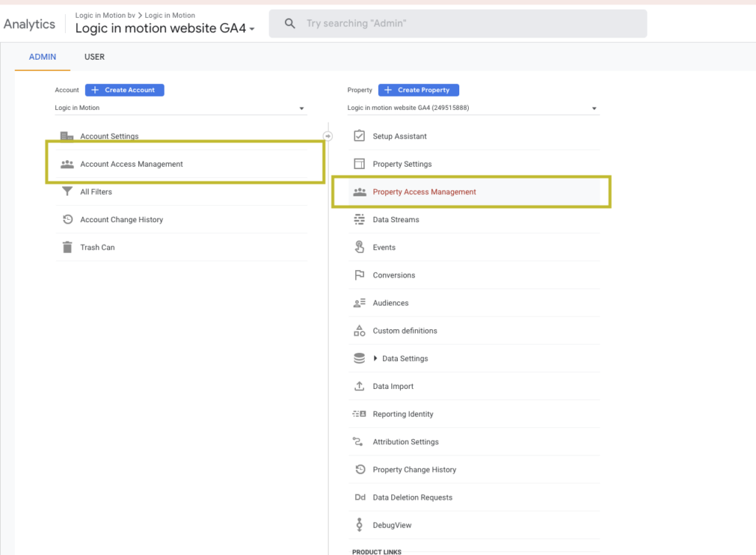Open Property Change History

pyautogui.click(x=414, y=469)
